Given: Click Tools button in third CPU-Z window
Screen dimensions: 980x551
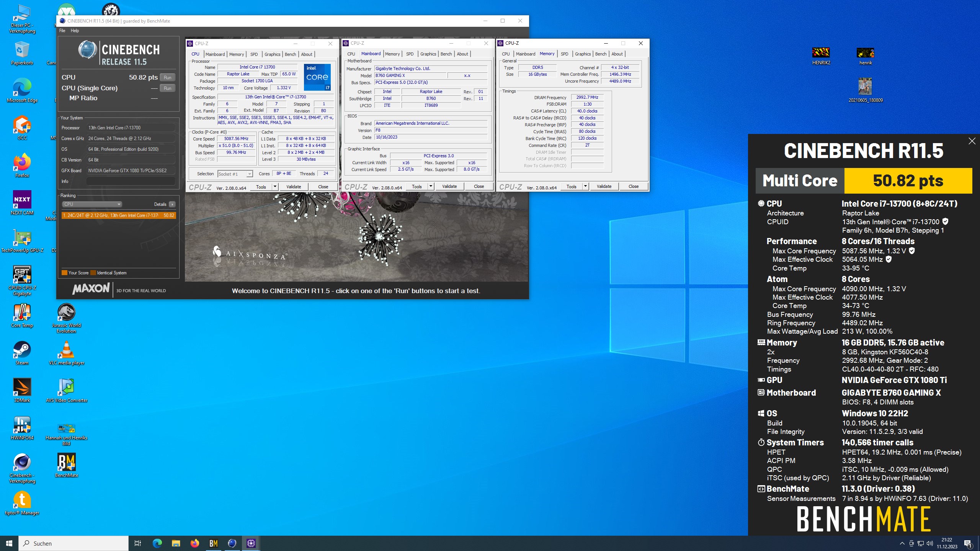Looking at the screenshot, I should coord(572,186).
